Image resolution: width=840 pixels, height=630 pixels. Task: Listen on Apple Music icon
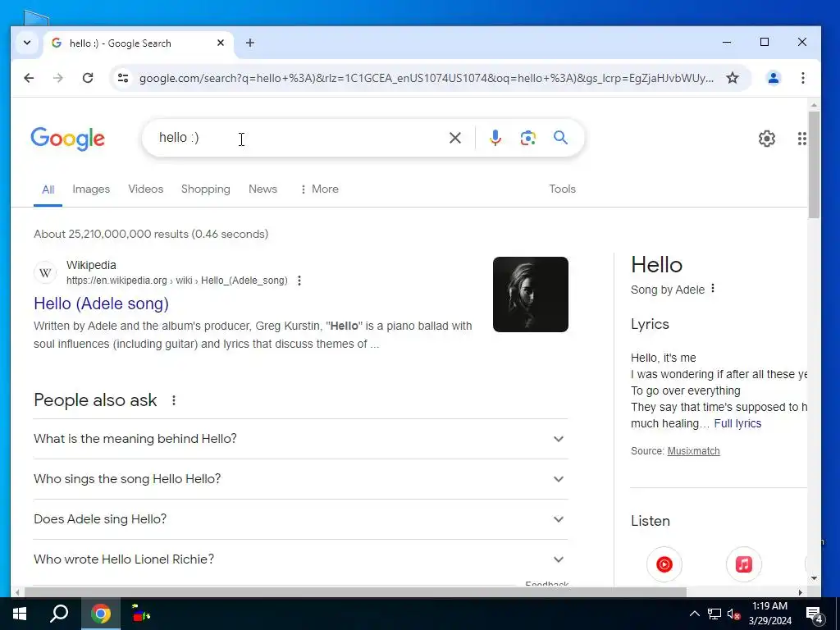(x=743, y=564)
